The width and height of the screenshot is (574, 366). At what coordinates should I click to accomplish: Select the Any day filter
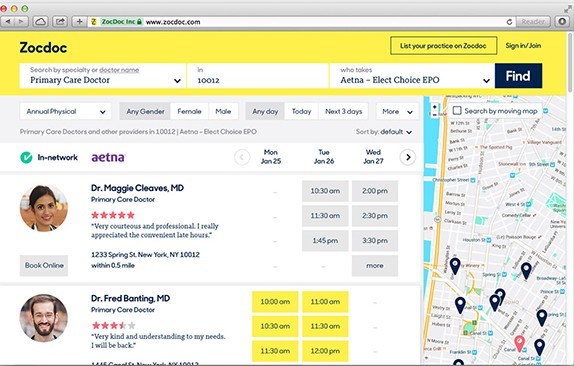click(265, 111)
